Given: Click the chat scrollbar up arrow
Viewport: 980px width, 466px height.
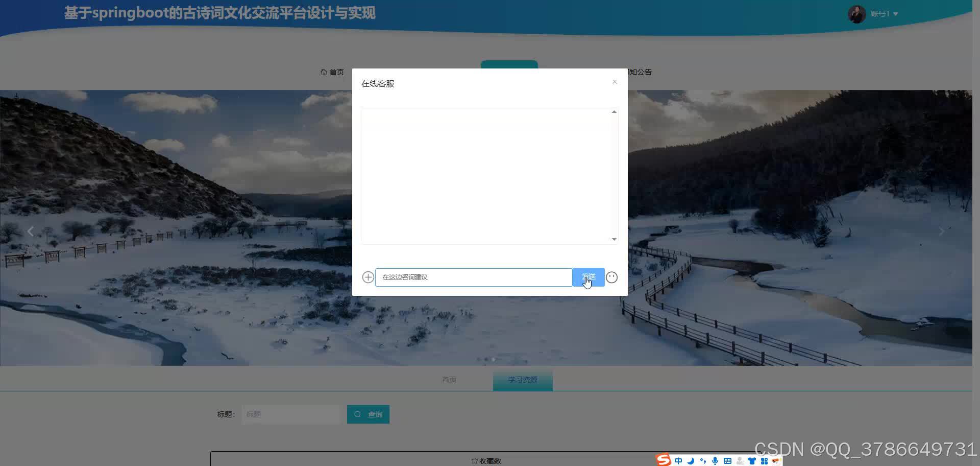Looking at the screenshot, I should [614, 111].
